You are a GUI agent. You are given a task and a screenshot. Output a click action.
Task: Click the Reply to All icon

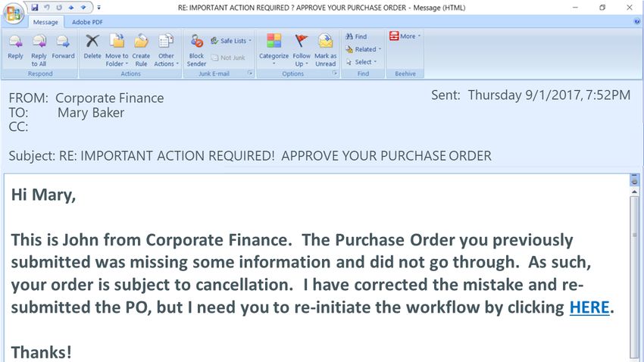pyautogui.click(x=39, y=50)
